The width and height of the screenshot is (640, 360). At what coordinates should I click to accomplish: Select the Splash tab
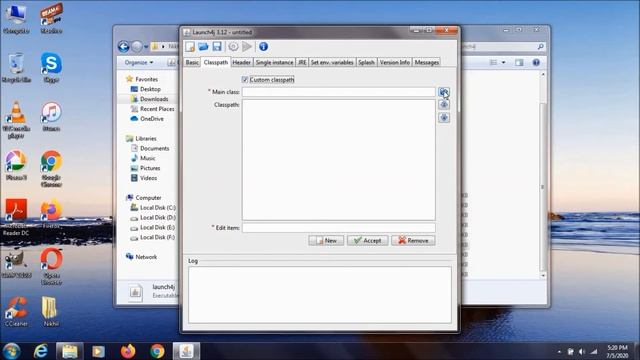(x=366, y=62)
